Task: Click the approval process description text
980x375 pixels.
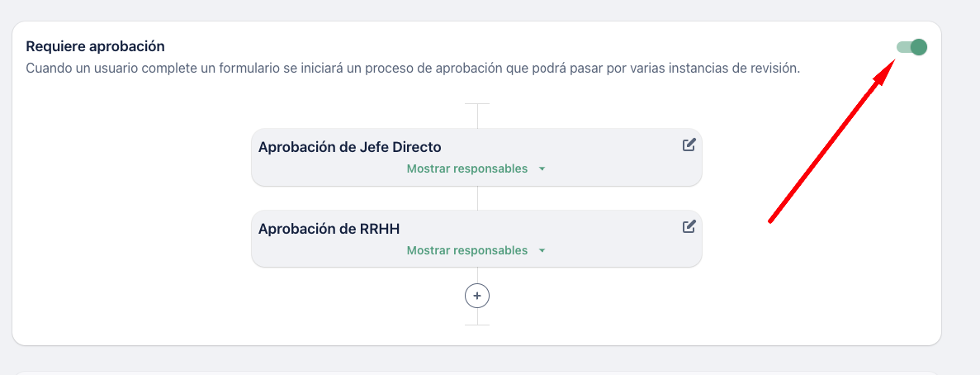Action: click(413, 68)
